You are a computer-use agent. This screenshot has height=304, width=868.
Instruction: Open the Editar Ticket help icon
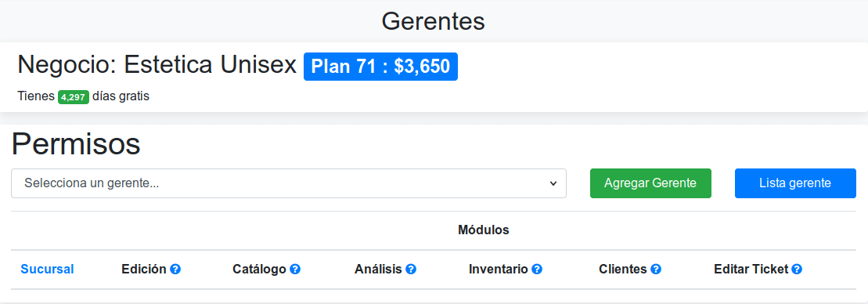tap(797, 269)
